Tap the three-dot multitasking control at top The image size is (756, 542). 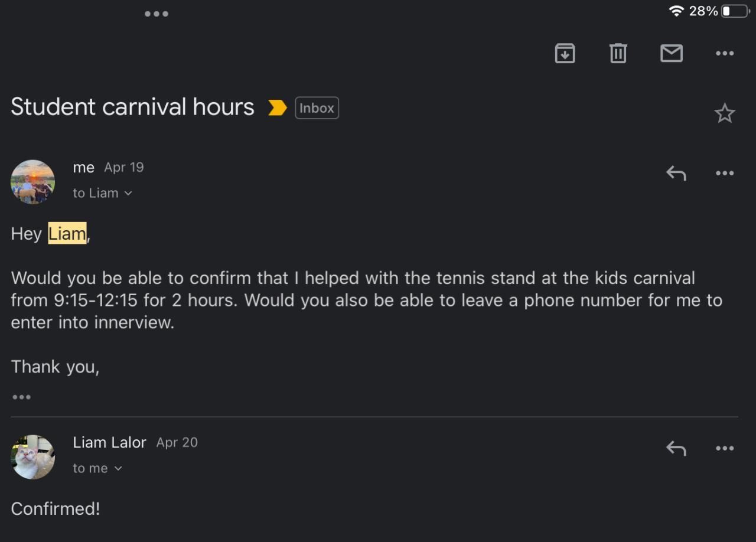click(x=157, y=14)
